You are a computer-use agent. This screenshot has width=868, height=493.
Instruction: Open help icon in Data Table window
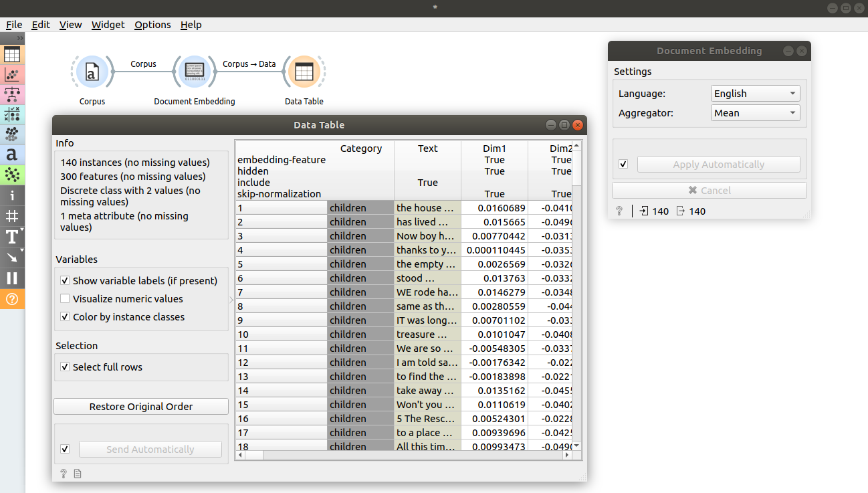(64, 474)
